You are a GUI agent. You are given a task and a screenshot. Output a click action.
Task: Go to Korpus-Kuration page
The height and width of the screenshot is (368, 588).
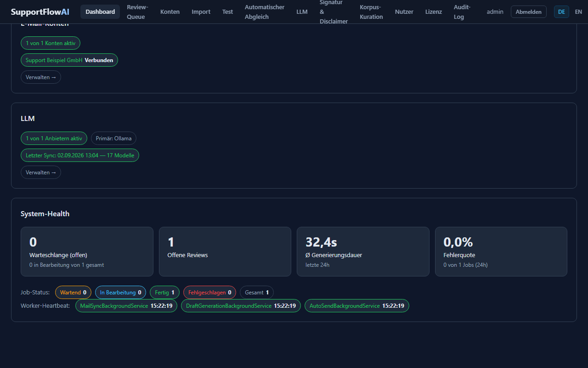pos(371,12)
